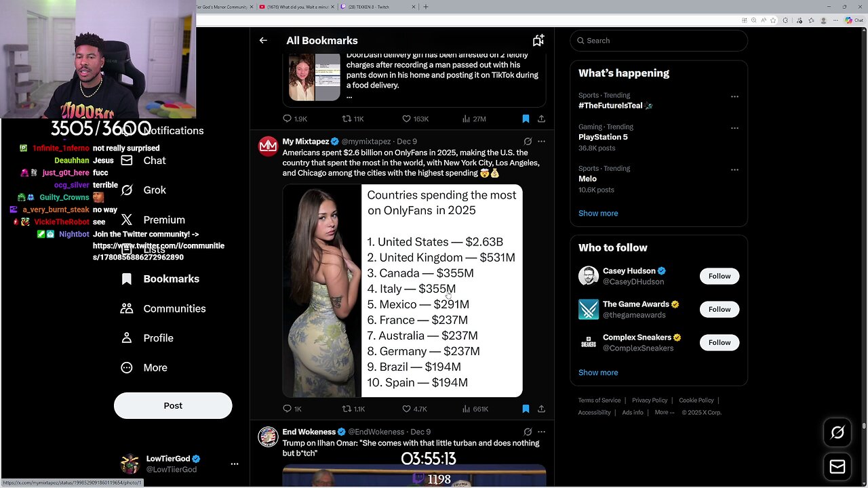Follow The Game Awards
Screen dimensions: 868x488
pyautogui.click(x=719, y=309)
